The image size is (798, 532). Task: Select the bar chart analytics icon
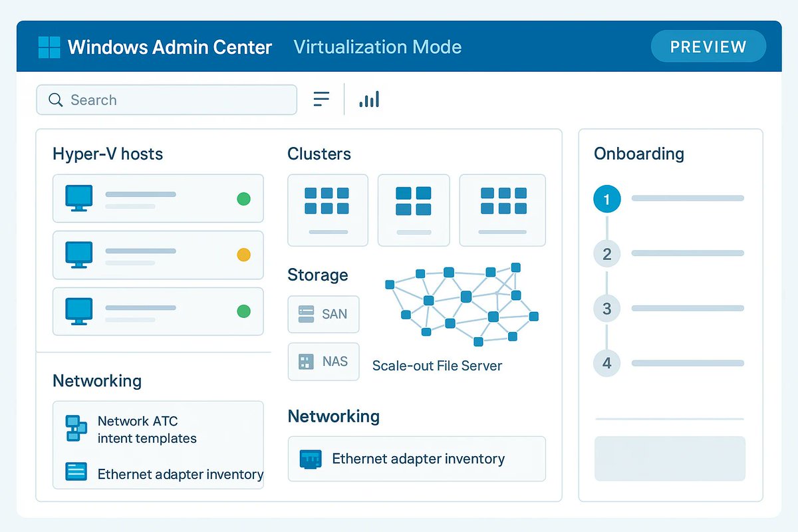pos(369,98)
